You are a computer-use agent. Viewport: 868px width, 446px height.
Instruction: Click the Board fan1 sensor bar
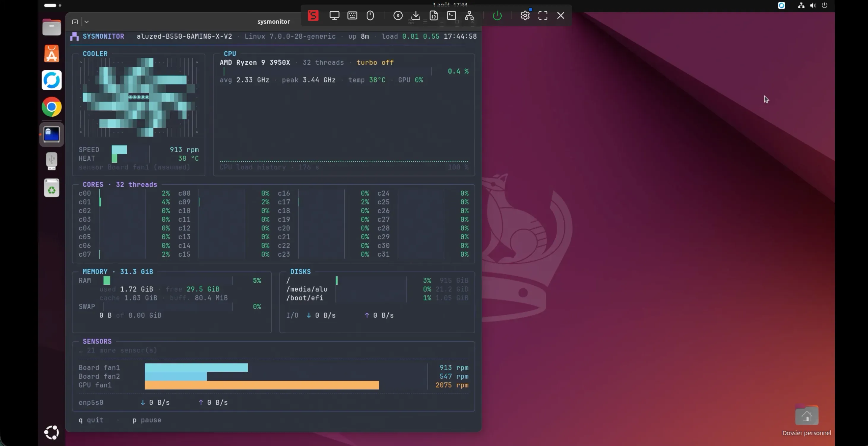tap(197, 367)
